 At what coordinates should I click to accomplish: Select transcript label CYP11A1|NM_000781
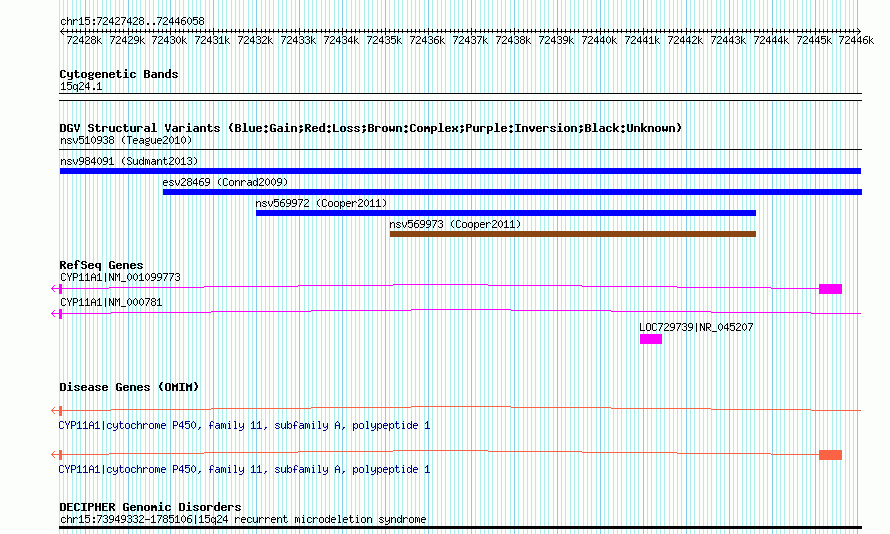pyautogui.click(x=111, y=302)
